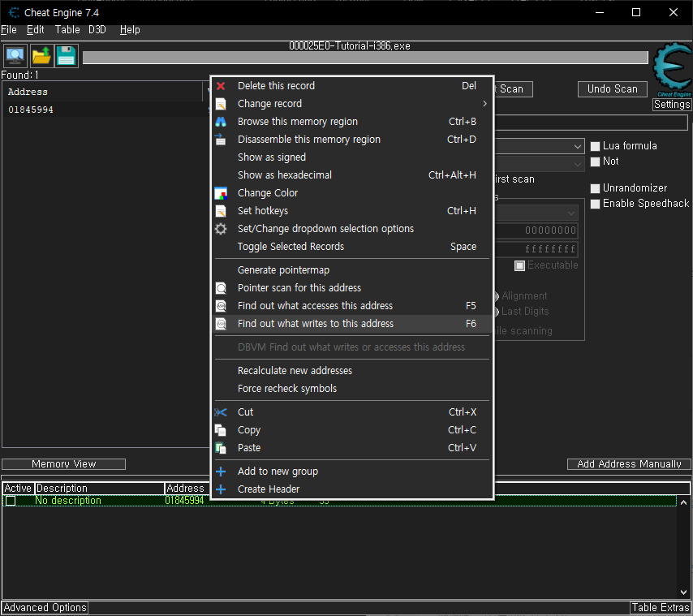Click icon beside Find out what writes

221,324
